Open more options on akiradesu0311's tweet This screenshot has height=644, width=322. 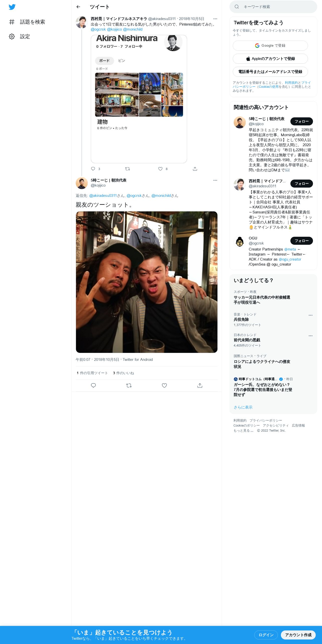tap(215, 19)
